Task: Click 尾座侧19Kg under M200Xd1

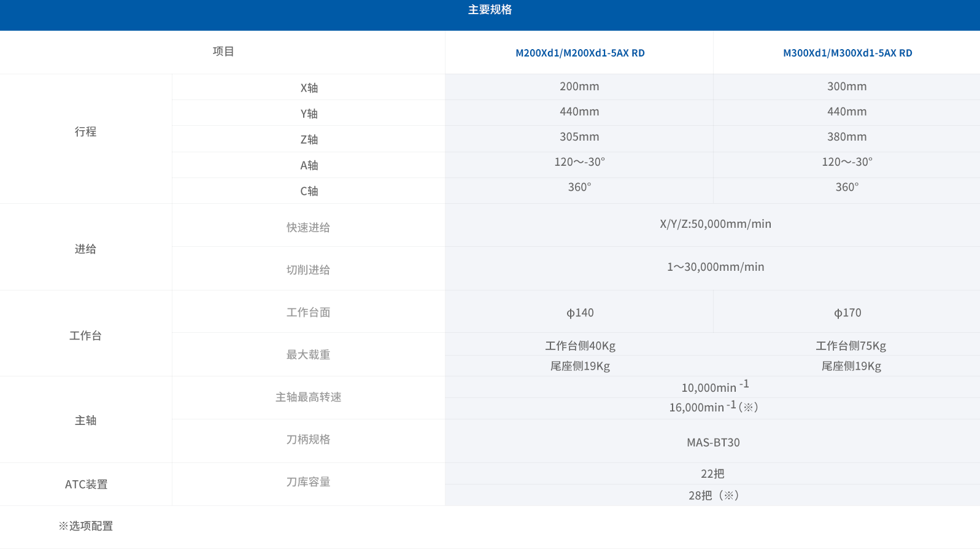Action: pyautogui.click(x=580, y=366)
